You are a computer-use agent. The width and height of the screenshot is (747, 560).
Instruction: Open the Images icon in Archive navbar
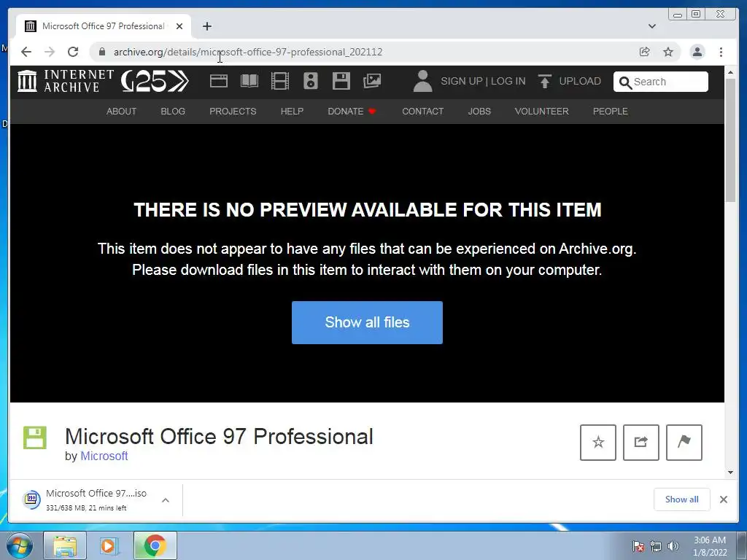[372, 81]
